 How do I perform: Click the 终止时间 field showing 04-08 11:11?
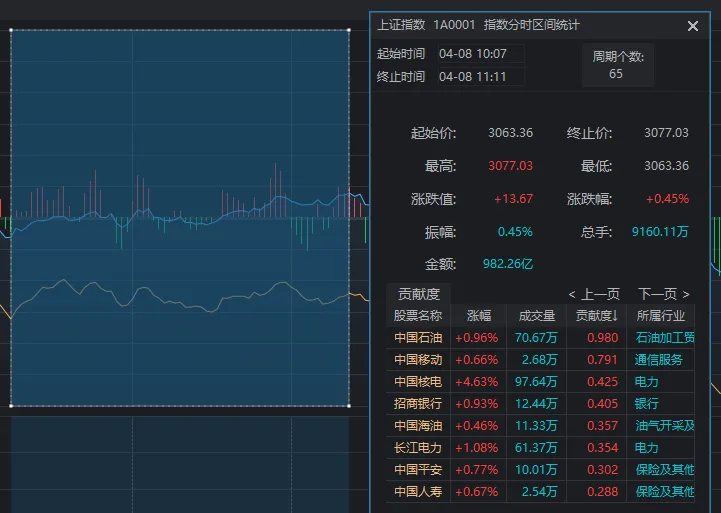pyautogui.click(x=480, y=76)
